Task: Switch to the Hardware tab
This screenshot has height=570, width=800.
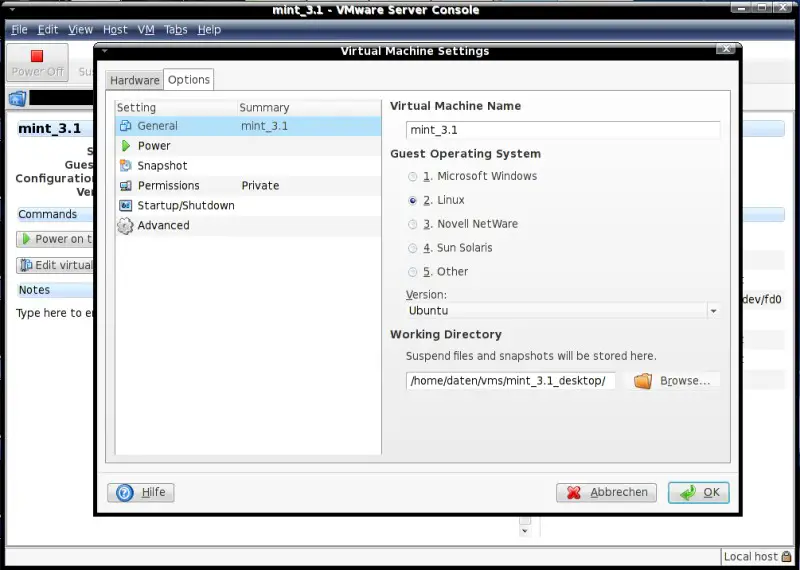Action: (135, 80)
